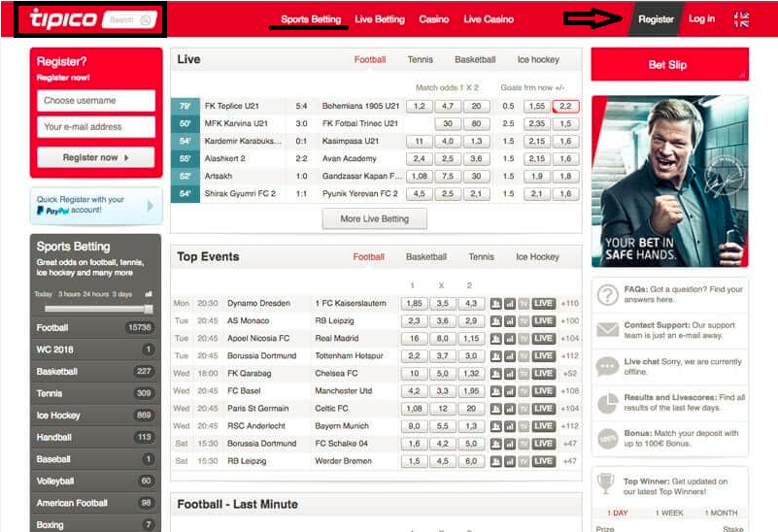The image size is (778, 532).
Task: Click the time range slider handle
Action: coord(149,309)
